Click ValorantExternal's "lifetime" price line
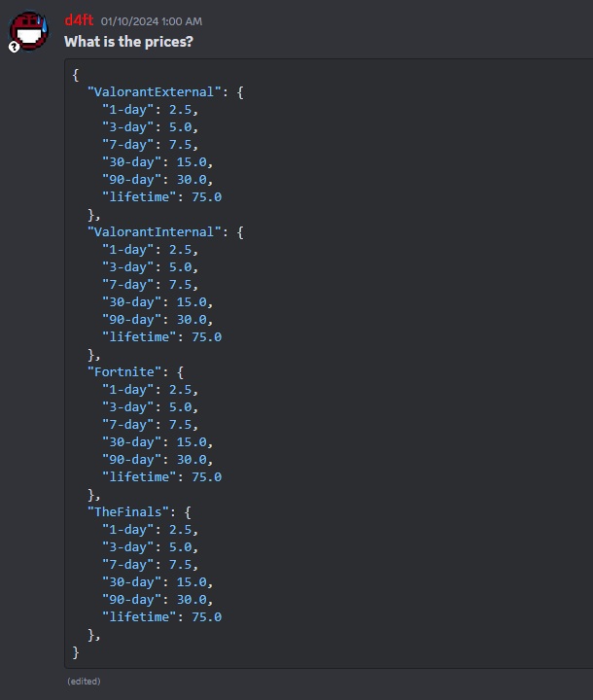593x700 pixels. click(x=161, y=196)
